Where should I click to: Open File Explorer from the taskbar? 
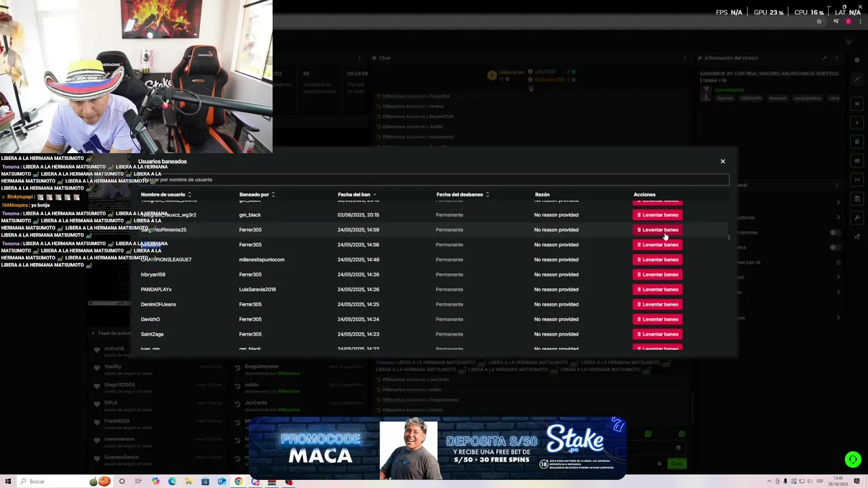(x=189, y=481)
